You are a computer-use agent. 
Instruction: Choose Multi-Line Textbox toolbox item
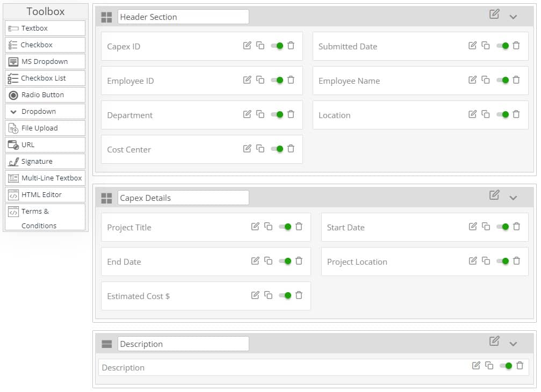(x=45, y=178)
